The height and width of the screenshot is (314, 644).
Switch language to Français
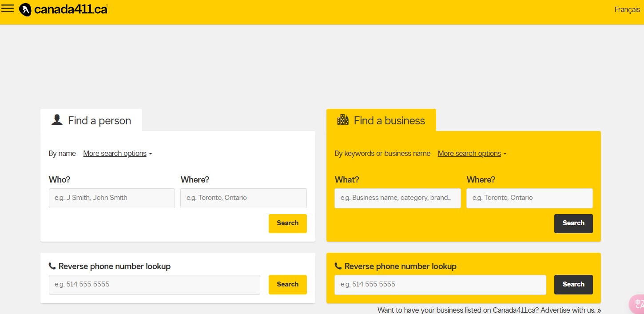pos(627,9)
